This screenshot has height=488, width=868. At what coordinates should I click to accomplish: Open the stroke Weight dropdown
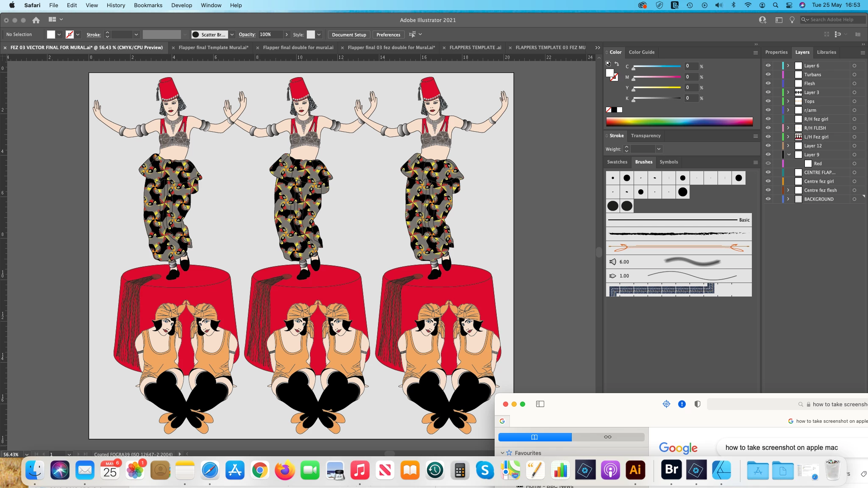(x=659, y=149)
